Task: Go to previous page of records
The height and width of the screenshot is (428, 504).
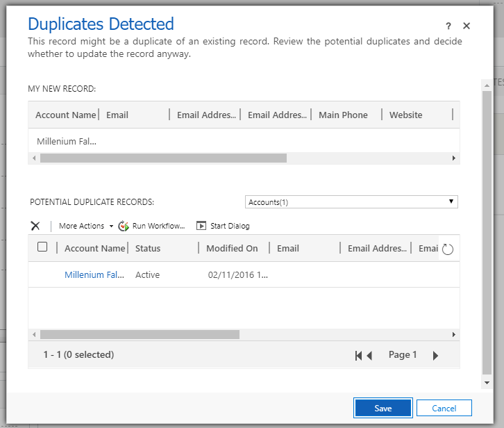Action: click(369, 356)
